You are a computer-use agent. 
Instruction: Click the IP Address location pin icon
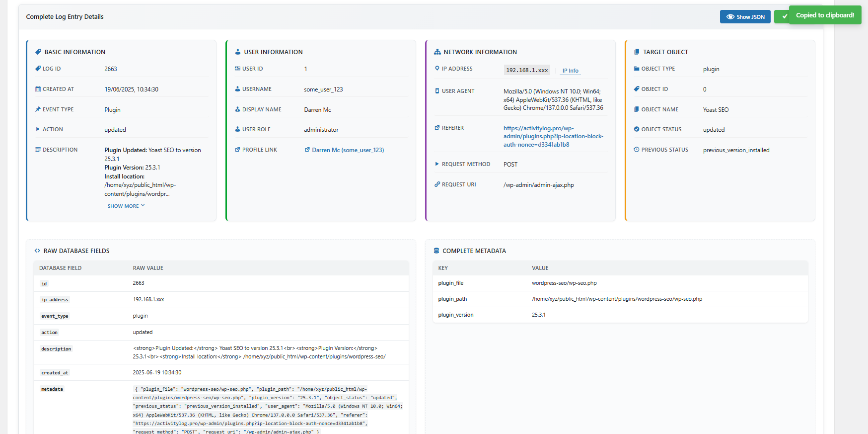(x=437, y=69)
